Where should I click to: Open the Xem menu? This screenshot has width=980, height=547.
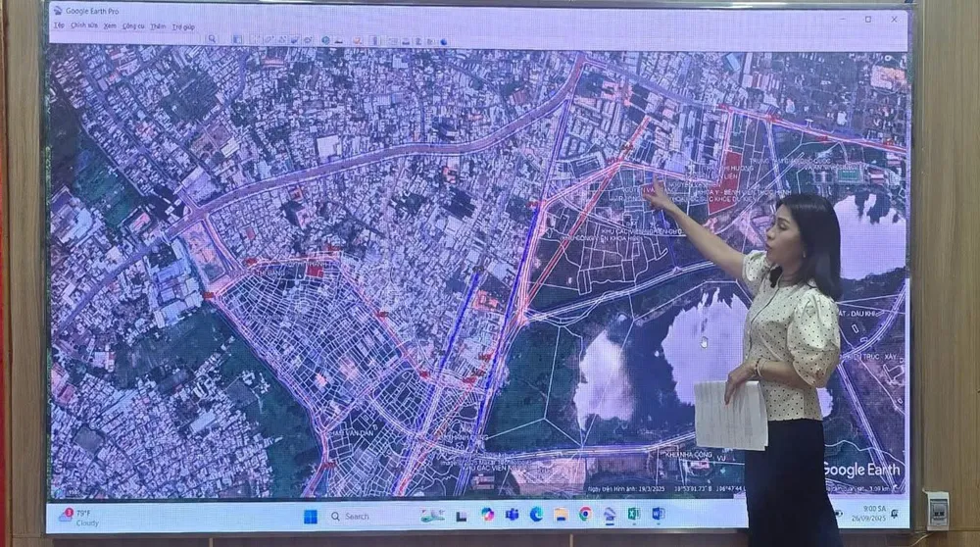pyautogui.click(x=110, y=26)
